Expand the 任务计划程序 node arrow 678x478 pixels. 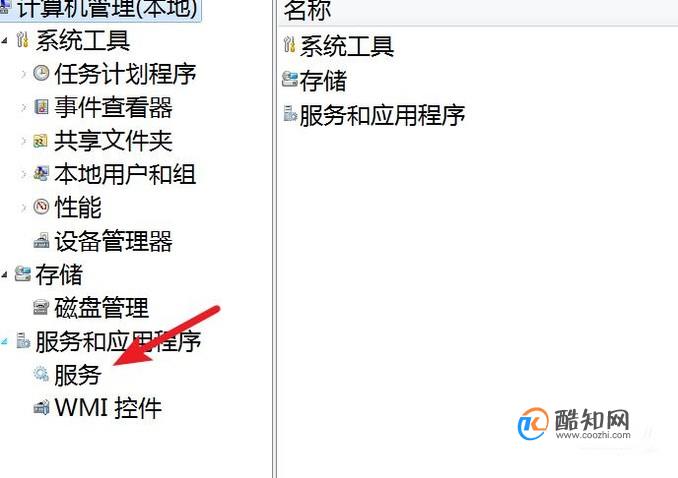click(23, 74)
